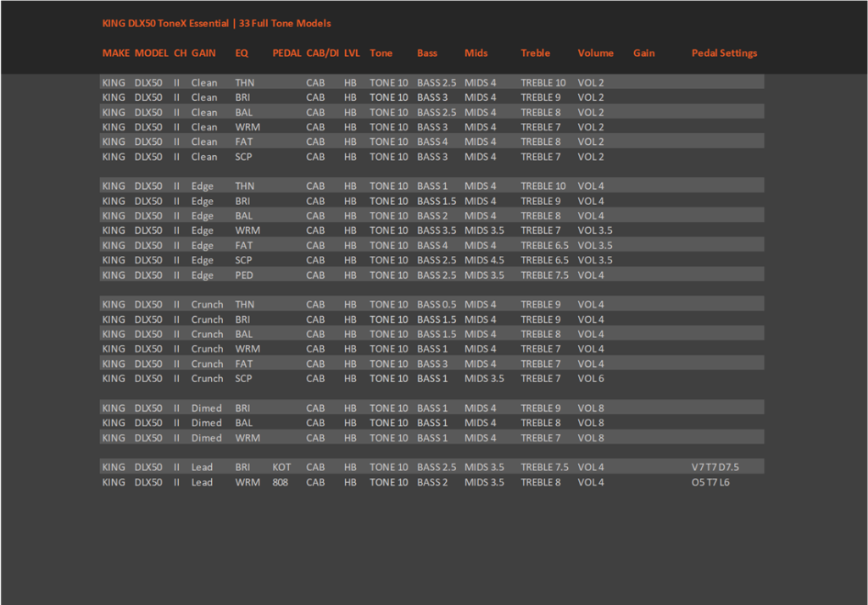Select Dimed in the Dimed BRI row
This screenshot has width=868, height=605.
(206, 408)
